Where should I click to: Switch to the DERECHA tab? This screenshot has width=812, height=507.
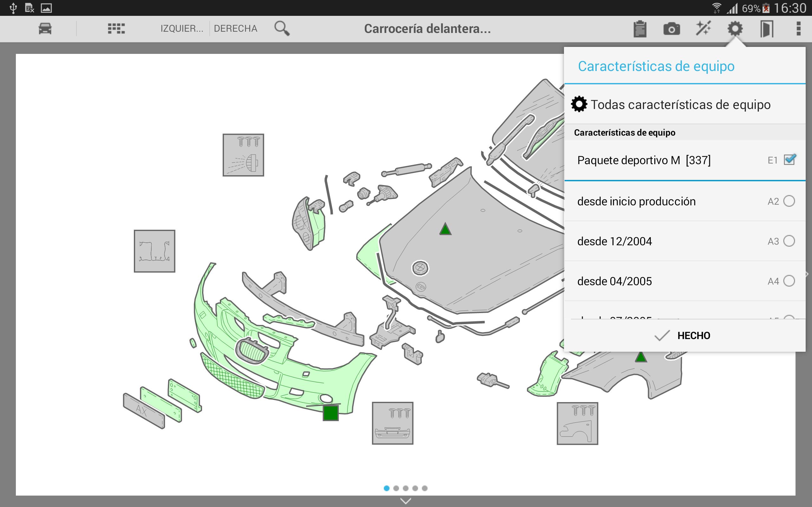tap(236, 29)
